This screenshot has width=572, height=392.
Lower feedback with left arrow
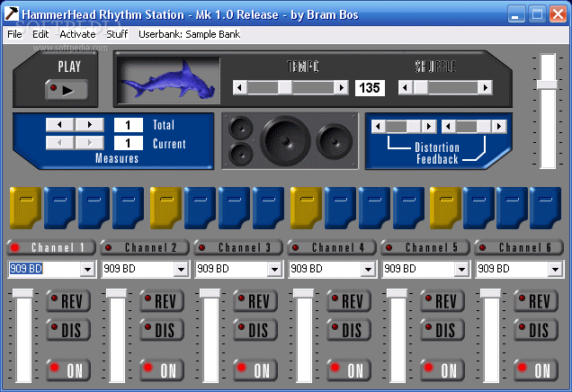[x=448, y=127]
